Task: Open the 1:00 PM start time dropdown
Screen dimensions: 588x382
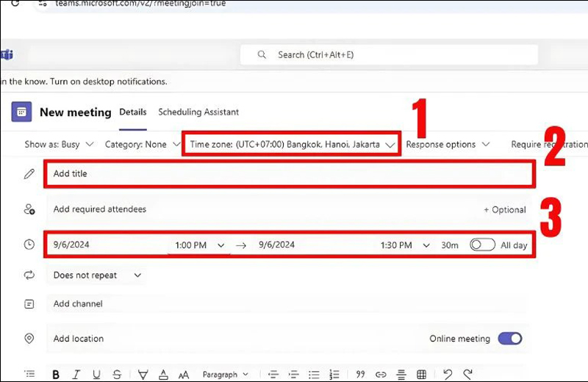Action: [199, 245]
